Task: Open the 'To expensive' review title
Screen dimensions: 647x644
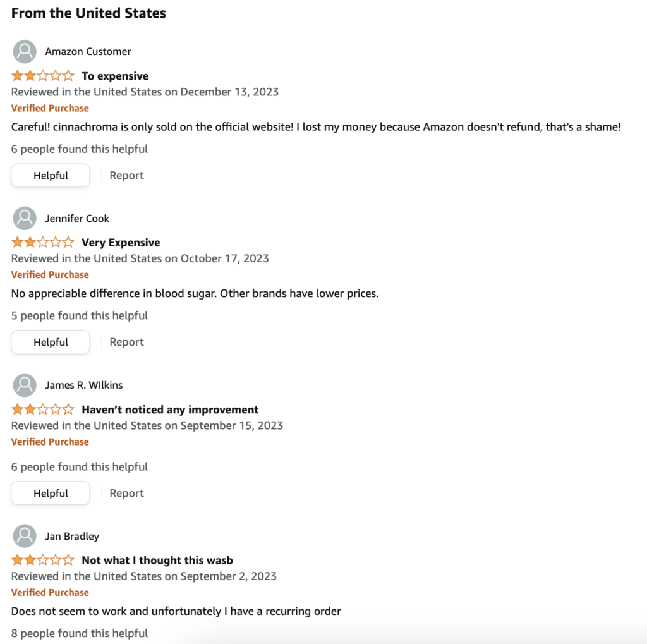Action: pyautogui.click(x=115, y=76)
